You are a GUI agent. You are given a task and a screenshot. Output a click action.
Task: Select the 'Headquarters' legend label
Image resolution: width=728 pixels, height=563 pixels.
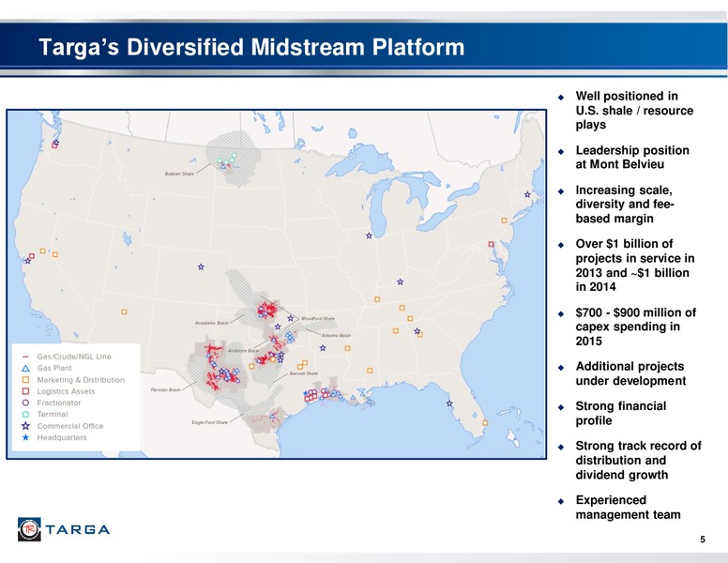coord(62,437)
